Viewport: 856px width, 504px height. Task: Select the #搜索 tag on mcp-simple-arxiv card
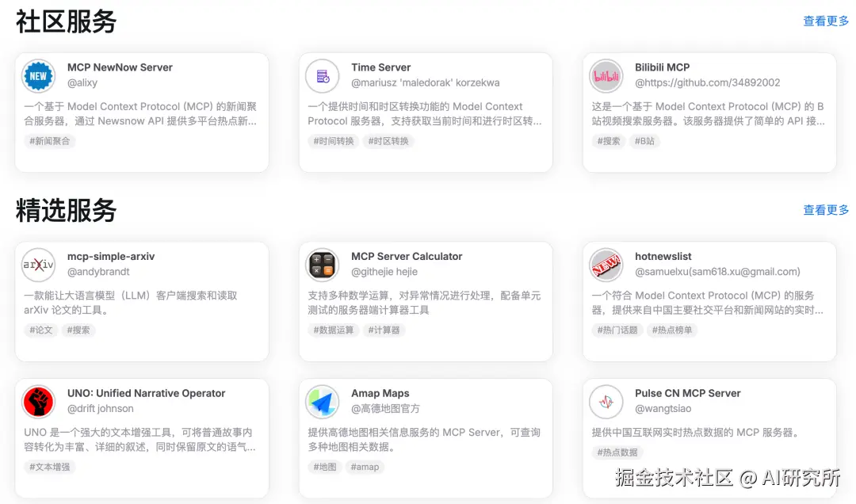pyautogui.click(x=78, y=330)
